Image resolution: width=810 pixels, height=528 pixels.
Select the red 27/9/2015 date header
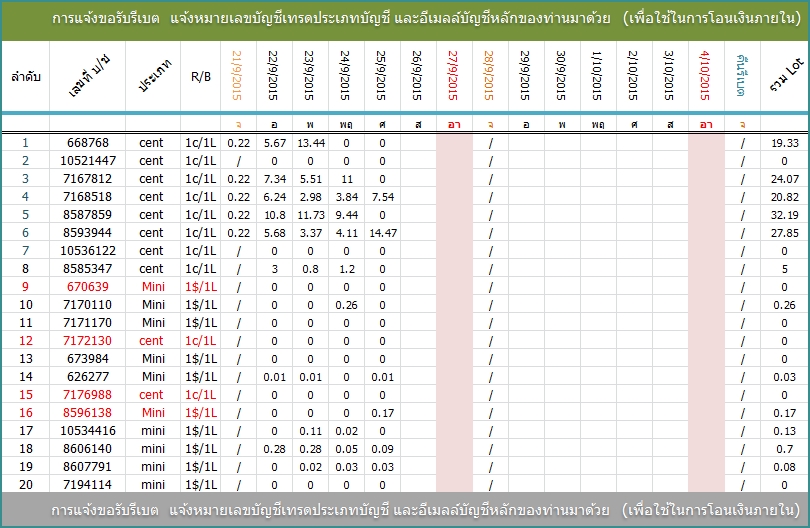[x=454, y=76]
